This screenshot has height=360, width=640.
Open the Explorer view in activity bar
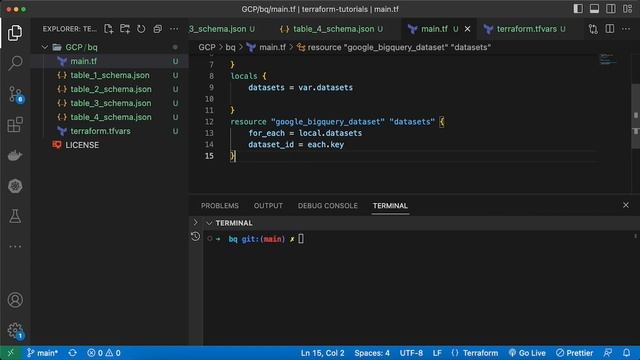(15, 33)
